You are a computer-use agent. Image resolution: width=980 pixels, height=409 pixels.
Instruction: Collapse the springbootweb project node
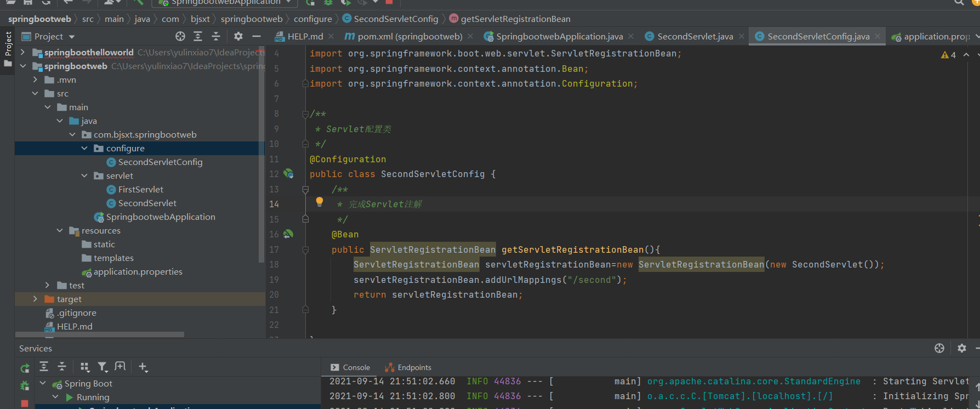(22, 66)
